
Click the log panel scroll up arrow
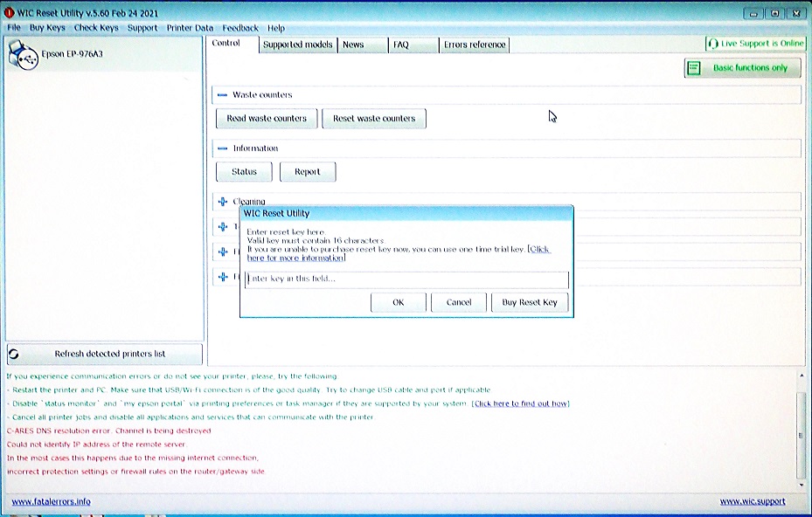802,376
